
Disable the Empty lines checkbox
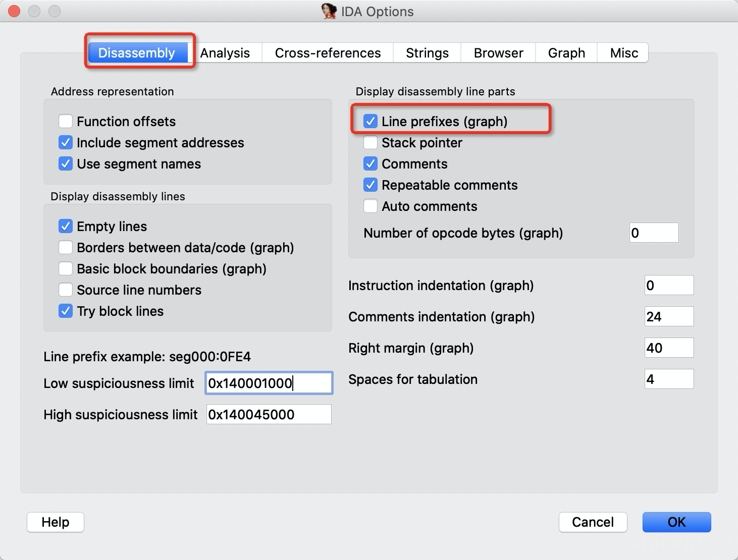(x=66, y=227)
